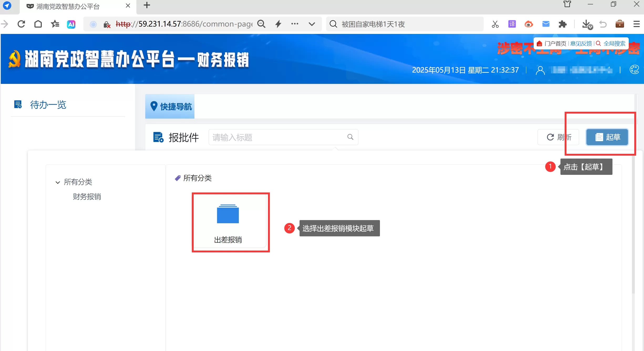
Task: Click the Weibo extension icon
Action: tap(529, 24)
